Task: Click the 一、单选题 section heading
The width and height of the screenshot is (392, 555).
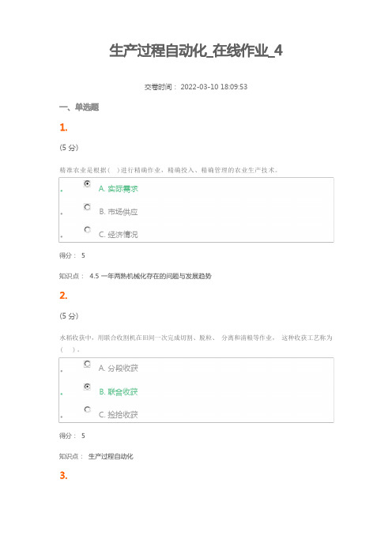Action: (79, 107)
